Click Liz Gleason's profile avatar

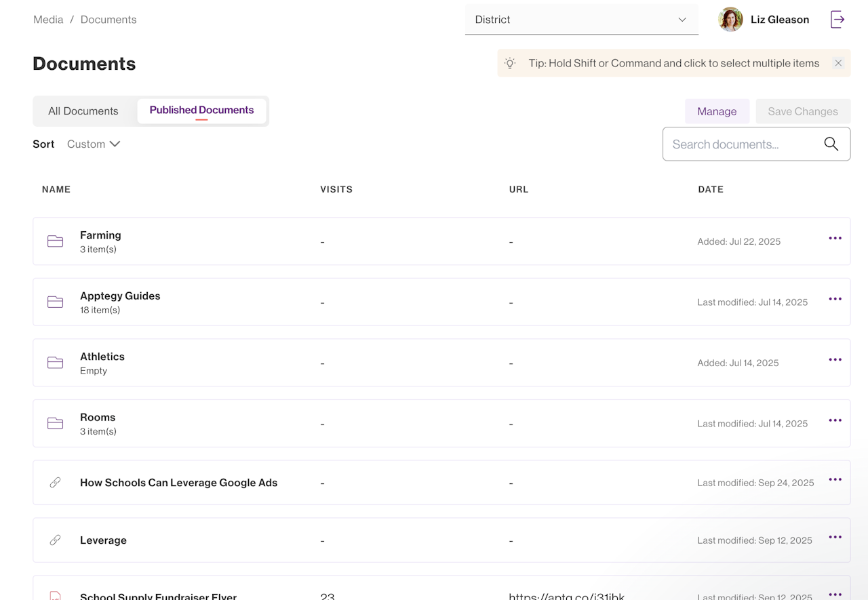point(730,20)
